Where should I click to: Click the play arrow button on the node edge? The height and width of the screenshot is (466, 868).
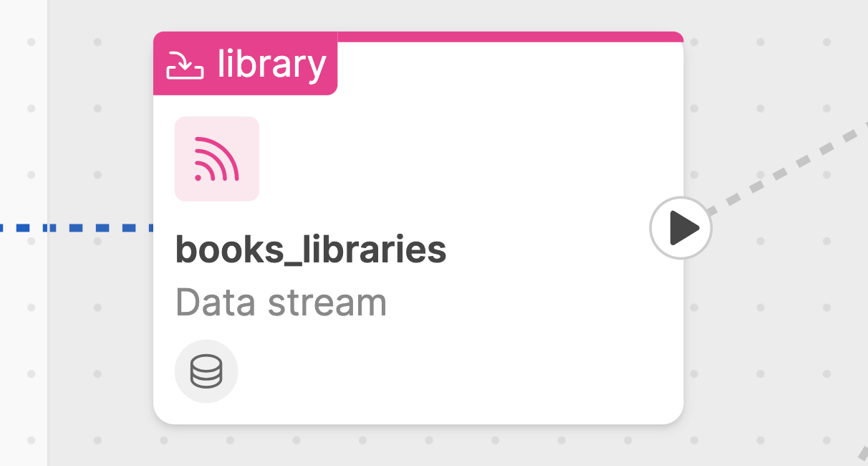pyautogui.click(x=683, y=229)
